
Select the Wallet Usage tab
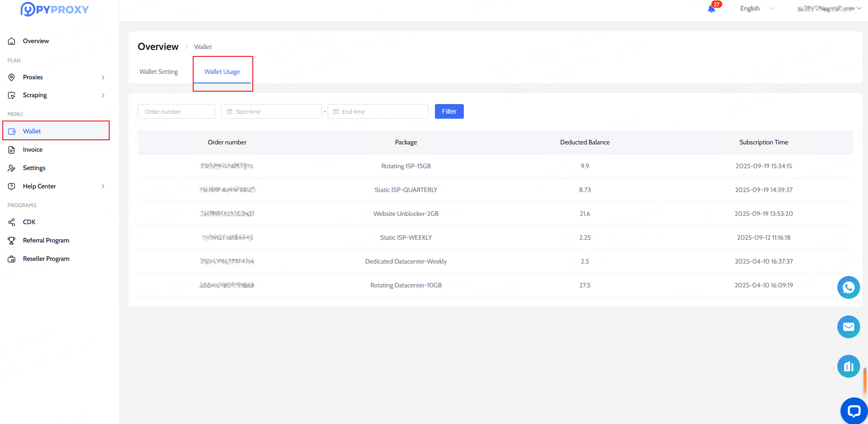click(x=222, y=72)
